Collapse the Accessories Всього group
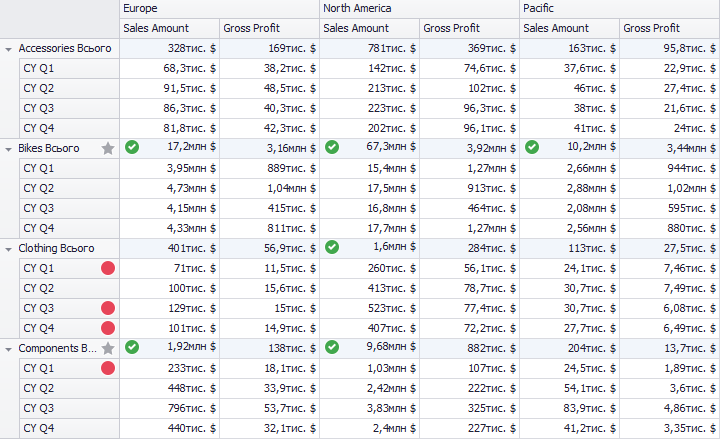 pyautogui.click(x=8, y=49)
